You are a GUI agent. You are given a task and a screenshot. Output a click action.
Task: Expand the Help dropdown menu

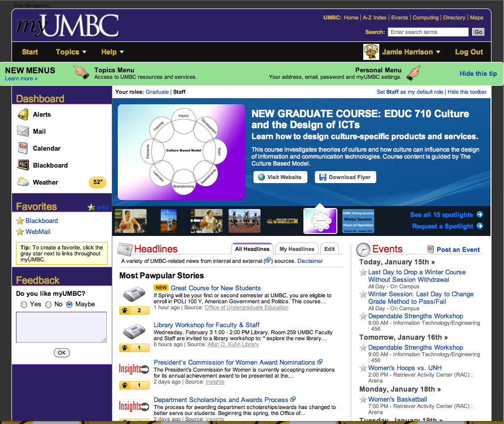[112, 52]
